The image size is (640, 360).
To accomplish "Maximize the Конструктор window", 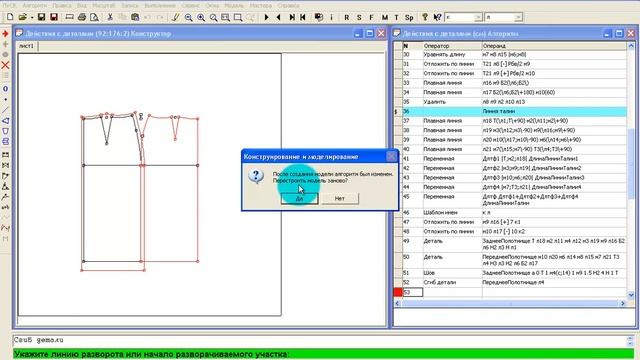I will (369, 33).
